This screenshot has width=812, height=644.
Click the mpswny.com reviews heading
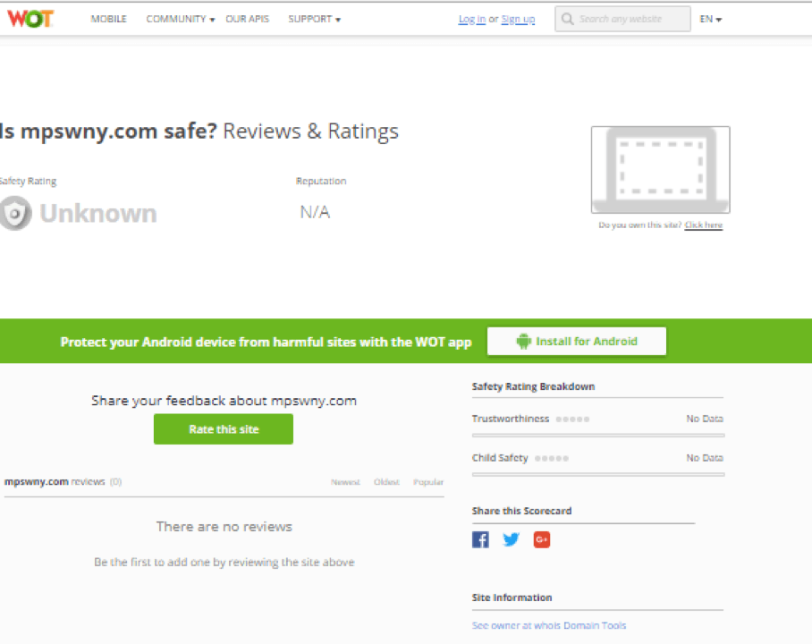(x=63, y=482)
